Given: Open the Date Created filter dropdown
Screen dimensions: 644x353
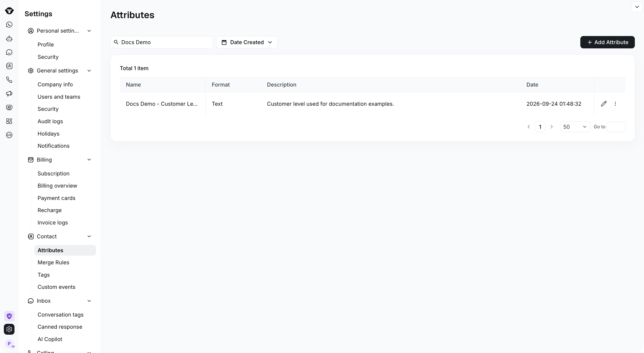Looking at the screenshot, I should coord(247,42).
